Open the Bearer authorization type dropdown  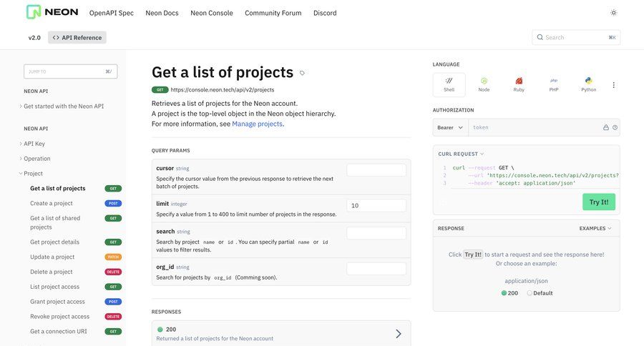(x=450, y=127)
